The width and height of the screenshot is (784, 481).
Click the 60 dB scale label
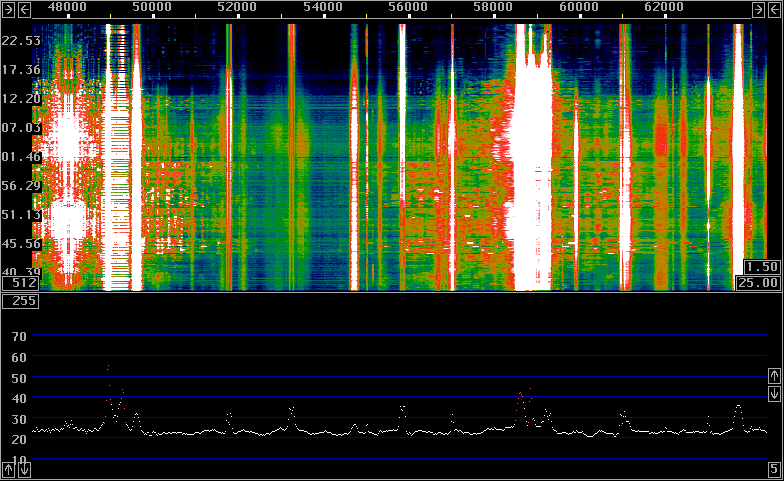coord(19,358)
